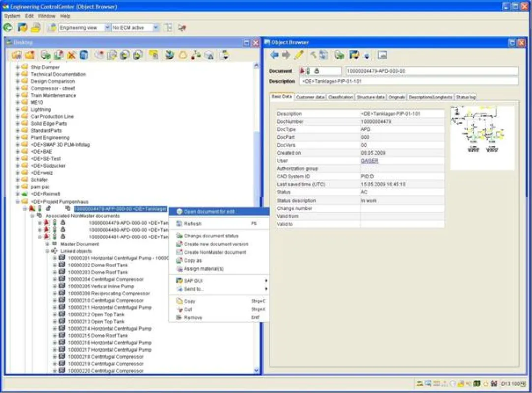Image resolution: width=532 pixels, height=393 pixels.
Task: Collapse the <DE>Projekt Pumpenhaus folder
Action: (x=17, y=202)
